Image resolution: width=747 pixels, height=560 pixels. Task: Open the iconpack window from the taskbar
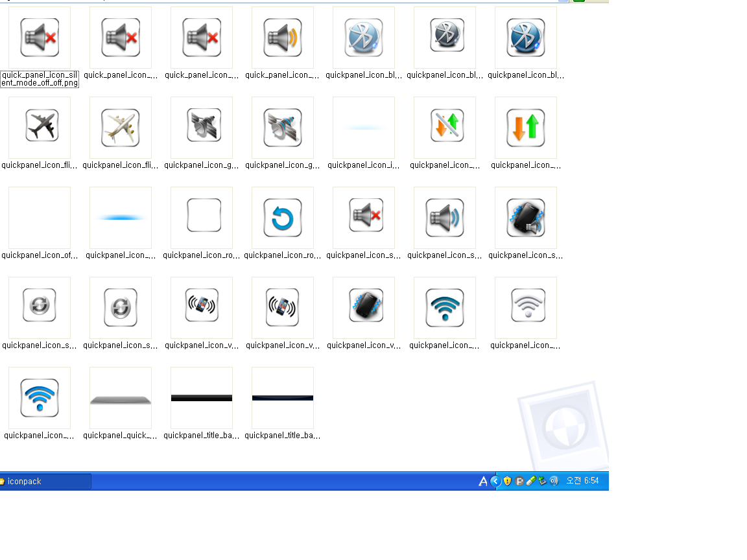pyautogui.click(x=44, y=482)
